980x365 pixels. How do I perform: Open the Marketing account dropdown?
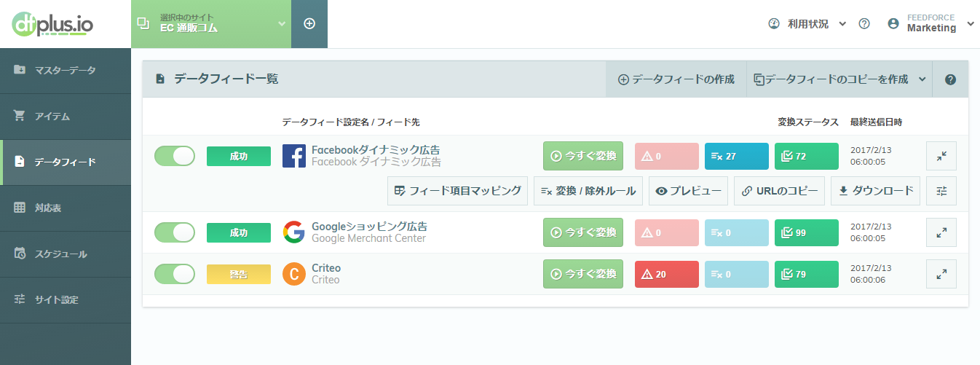[x=931, y=24]
